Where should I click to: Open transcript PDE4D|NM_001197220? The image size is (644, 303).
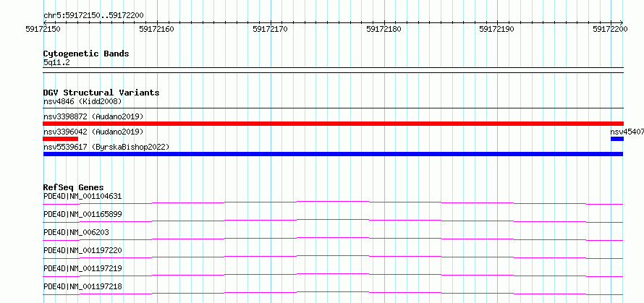point(82,250)
